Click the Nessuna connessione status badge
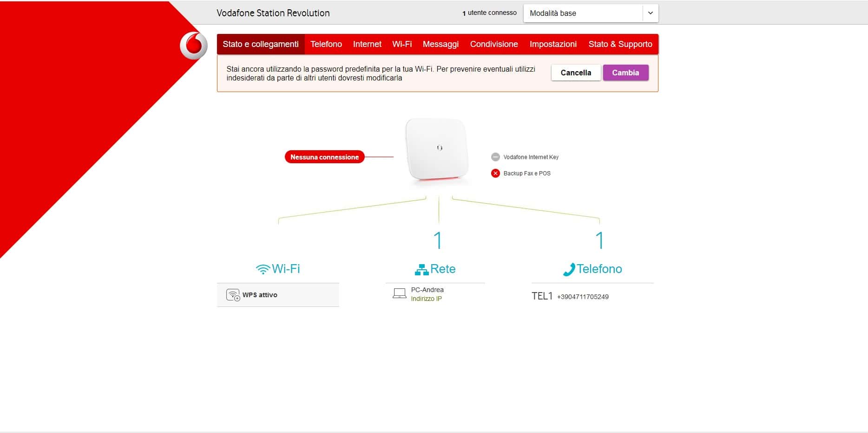Viewport: 868px width, 433px height. [324, 157]
